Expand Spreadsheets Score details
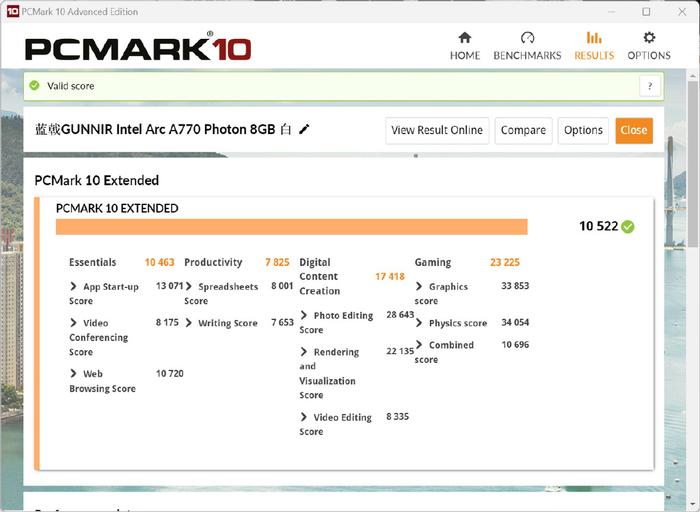Viewport: 700px width, 512px height. (188, 286)
